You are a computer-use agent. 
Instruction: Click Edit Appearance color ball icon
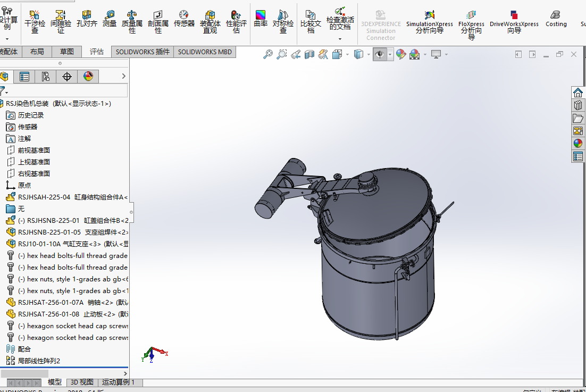pyautogui.click(x=401, y=55)
